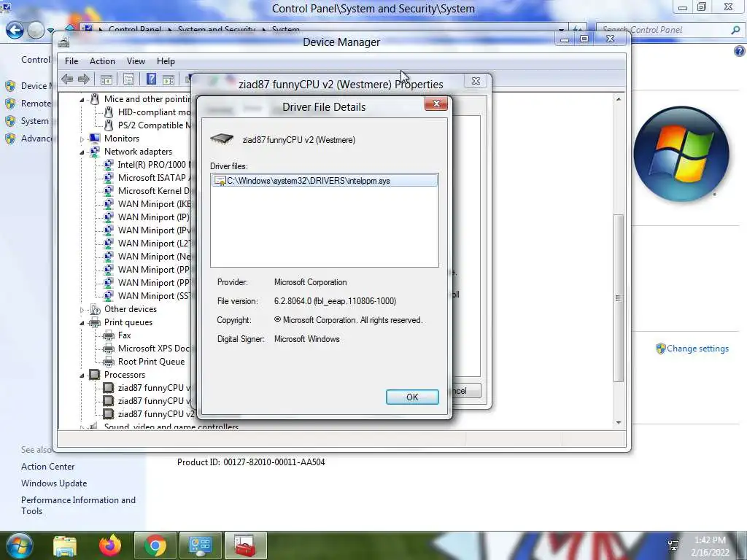Click Forward arrow in Device Manager toolbar

[83, 79]
